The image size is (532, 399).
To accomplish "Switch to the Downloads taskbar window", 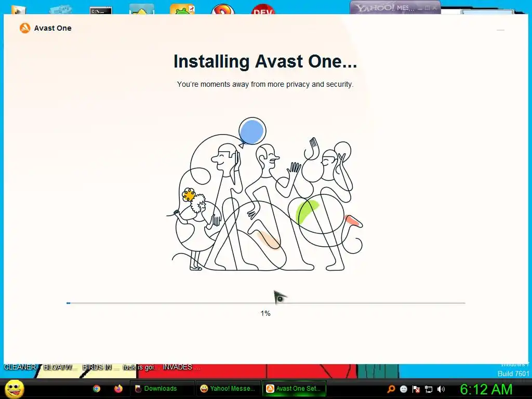I will click(162, 389).
